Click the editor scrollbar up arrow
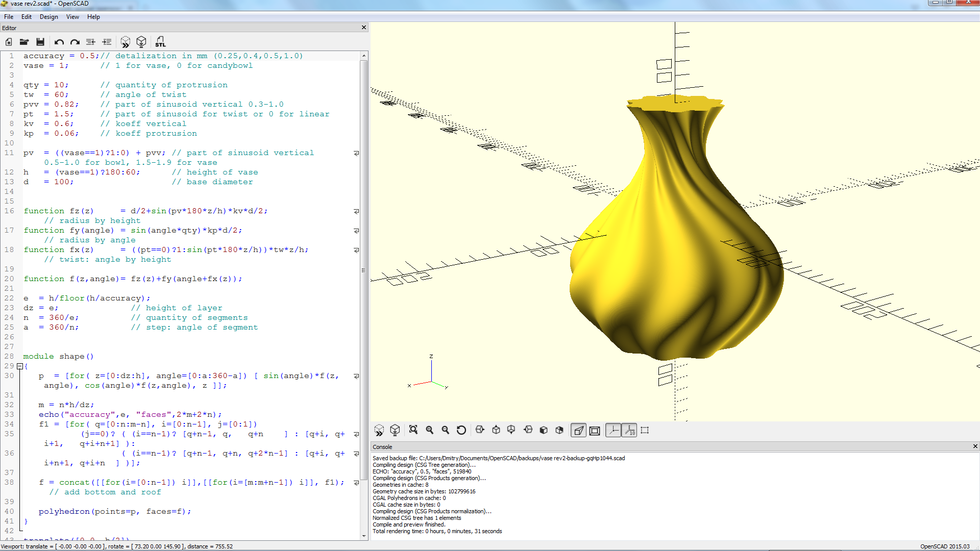This screenshot has width=980, height=551. pos(364,55)
